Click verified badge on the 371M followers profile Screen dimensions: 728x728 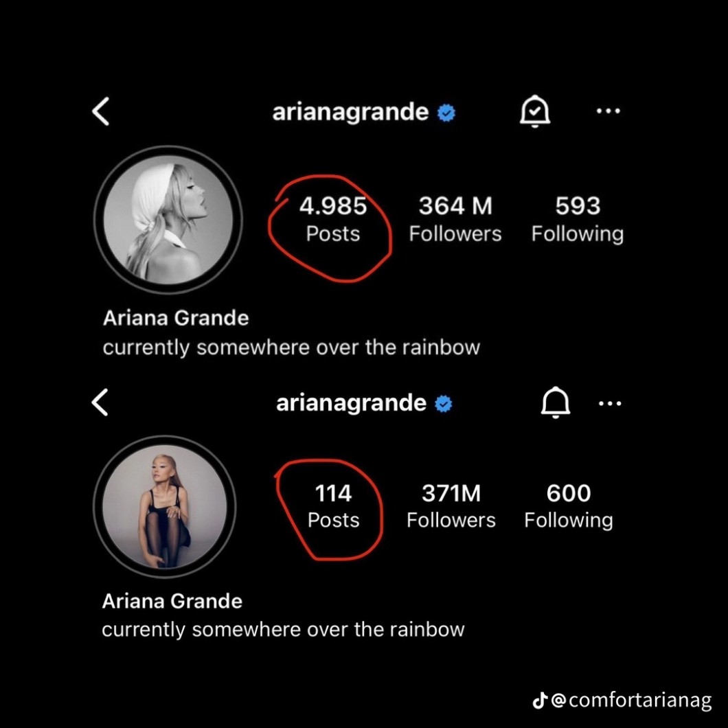(x=445, y=404)
